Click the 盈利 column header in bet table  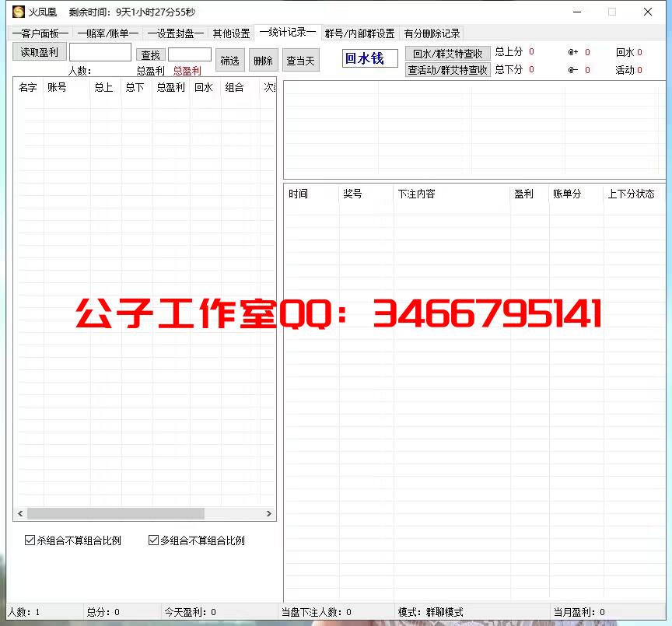pyautogui.click(x=530, y=194)
